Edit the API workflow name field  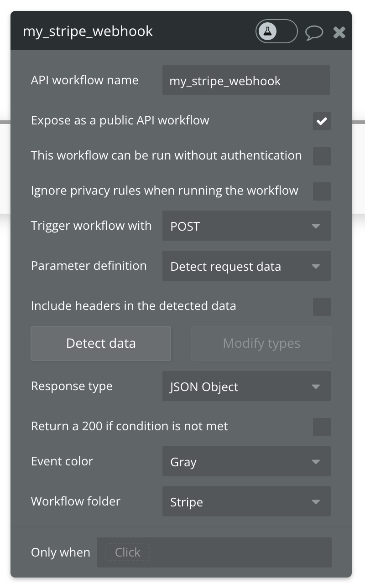coord(246,81)
